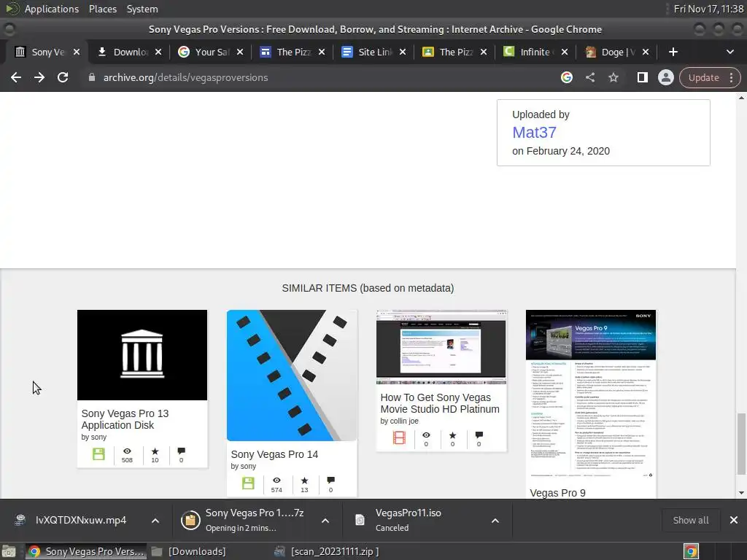Reload the archive.org page

pos(63,77)
